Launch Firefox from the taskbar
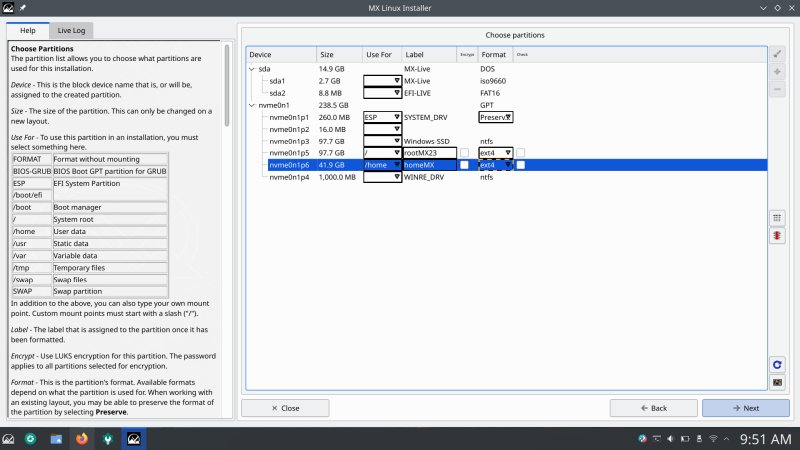The height and width of the screenshot is (450, 800). click(82, 439)
